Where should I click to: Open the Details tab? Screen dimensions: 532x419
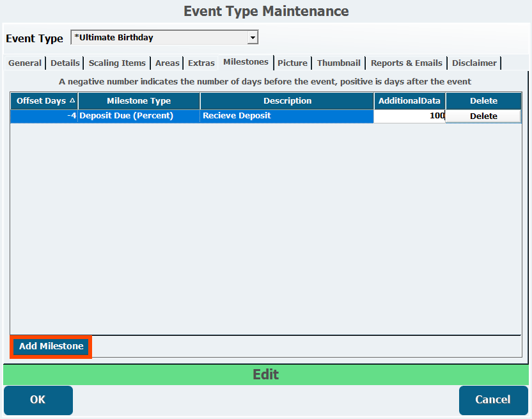tap(65, 63)
